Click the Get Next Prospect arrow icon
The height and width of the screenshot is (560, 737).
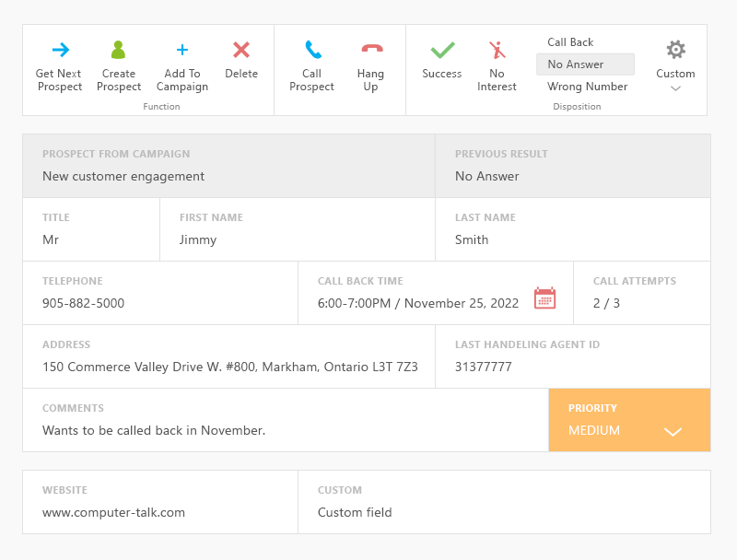[60, 50]
